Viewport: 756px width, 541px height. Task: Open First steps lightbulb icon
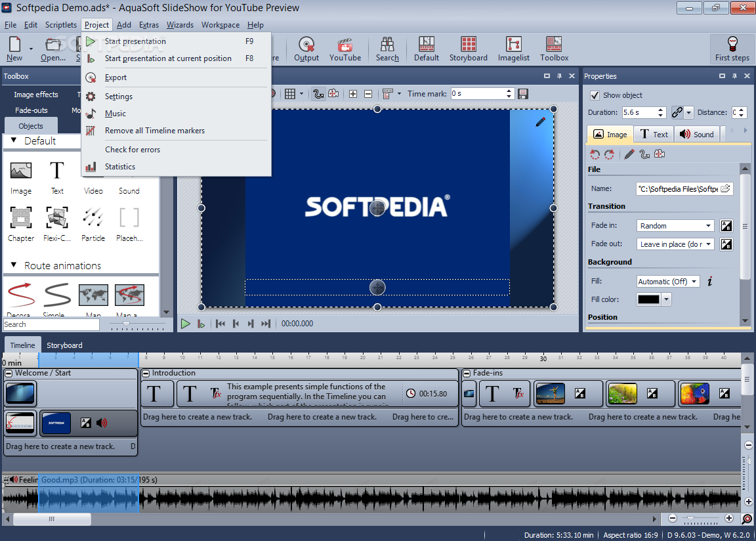tap(732, 49)
